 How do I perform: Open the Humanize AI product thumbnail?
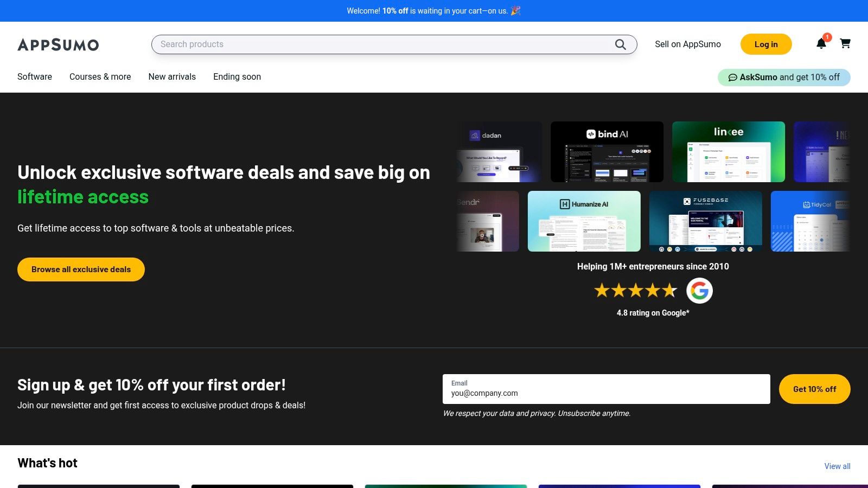(x=584, y=221)
